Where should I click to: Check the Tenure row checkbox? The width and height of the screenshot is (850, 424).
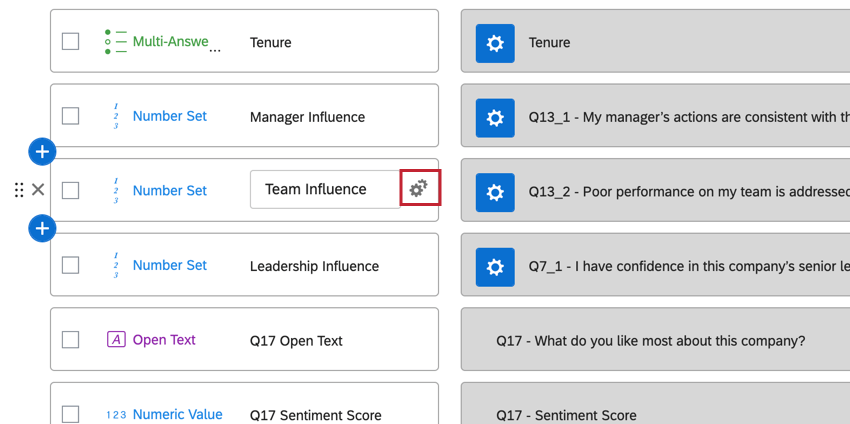click(x=70, y=42)
